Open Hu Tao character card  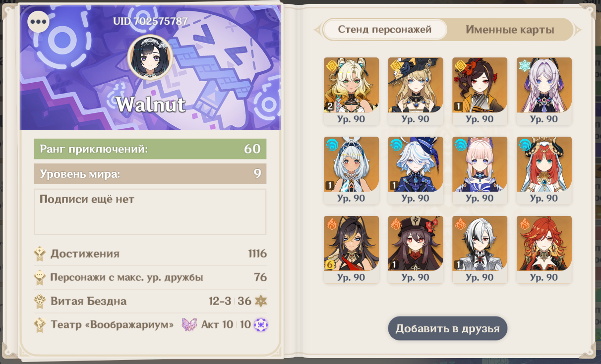point(416,249)
